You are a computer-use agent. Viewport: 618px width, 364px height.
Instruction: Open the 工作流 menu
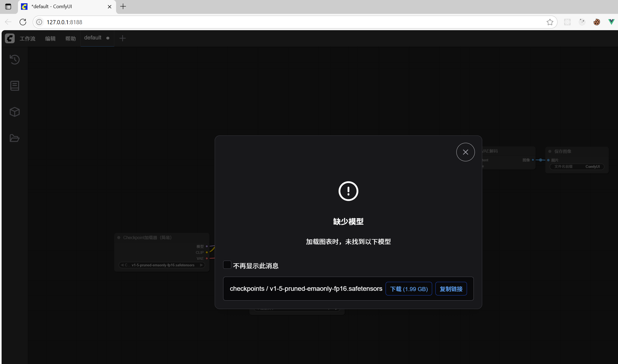coord(27,38)
